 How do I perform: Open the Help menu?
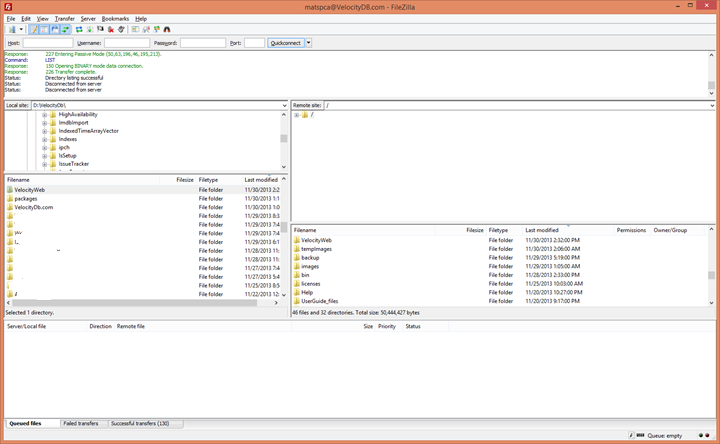(141, 19)
